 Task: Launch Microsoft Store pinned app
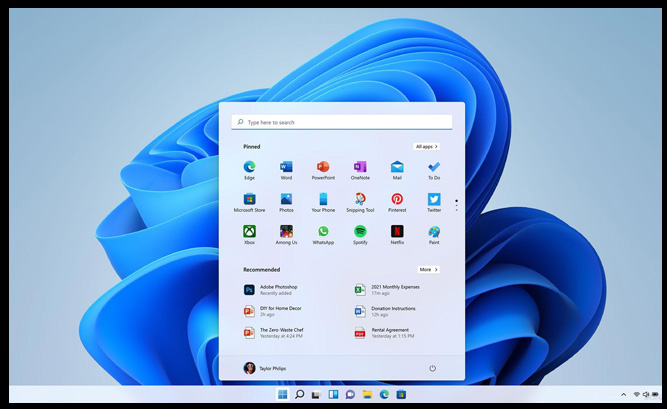click(x=249, y=203)
